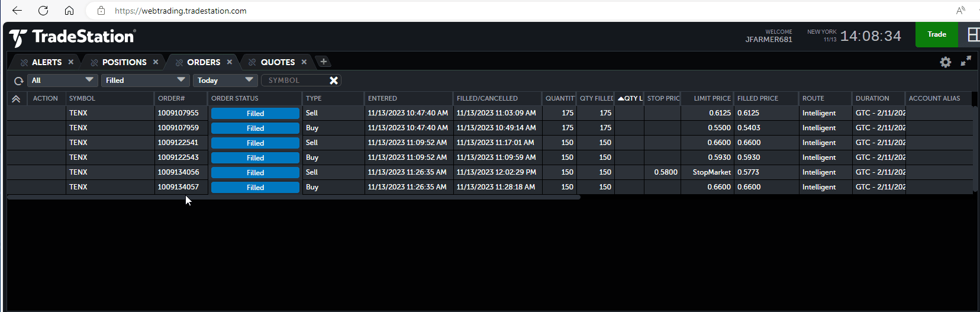Viewport: 980px width, 312px height.
Task: Click link icon on Orders tab
Action: coord(179,62)
